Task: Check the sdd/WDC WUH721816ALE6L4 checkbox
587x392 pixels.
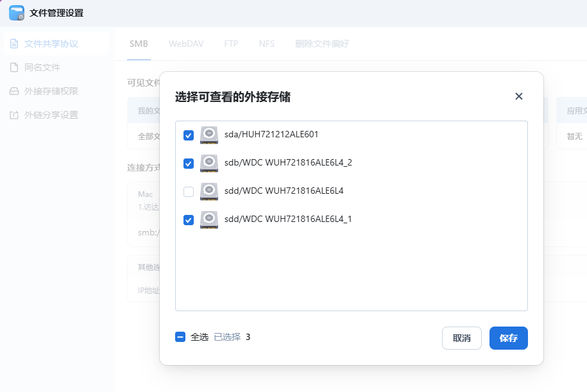Action: 189,192
